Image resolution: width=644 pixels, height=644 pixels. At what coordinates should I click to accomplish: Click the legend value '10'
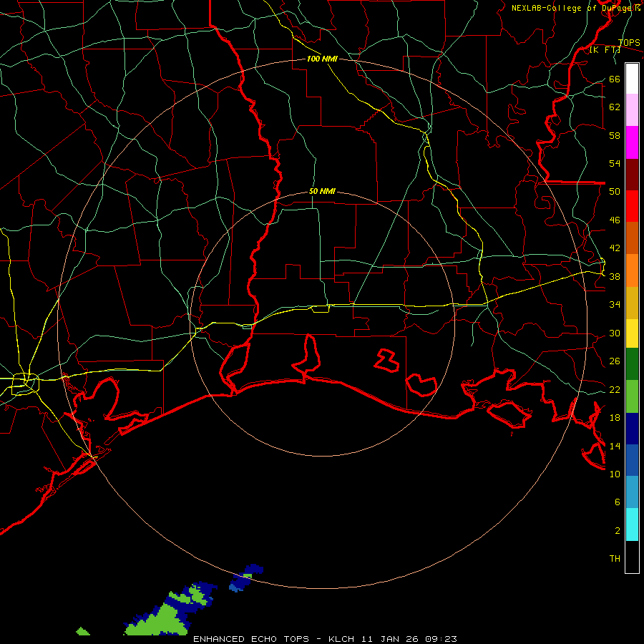tap(615, 474)
